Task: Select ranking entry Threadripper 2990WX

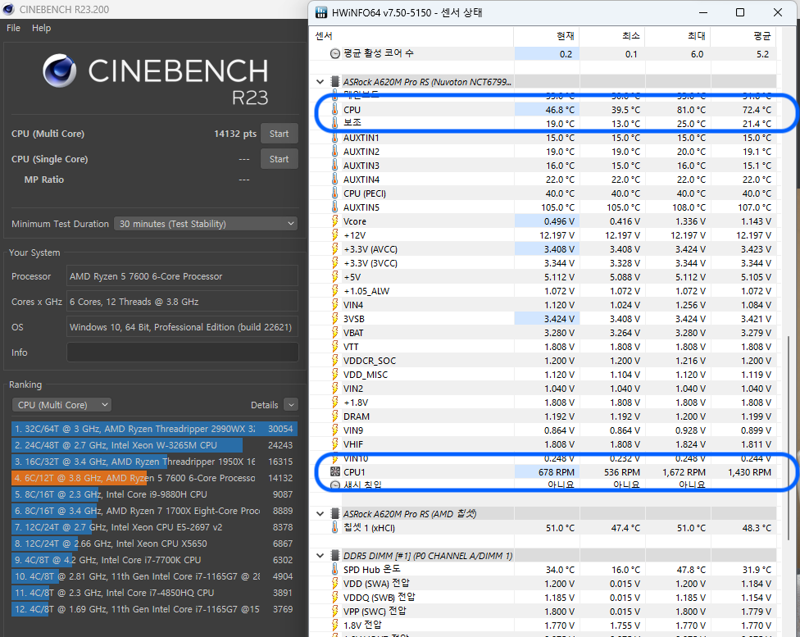Action: coord(154,429)
